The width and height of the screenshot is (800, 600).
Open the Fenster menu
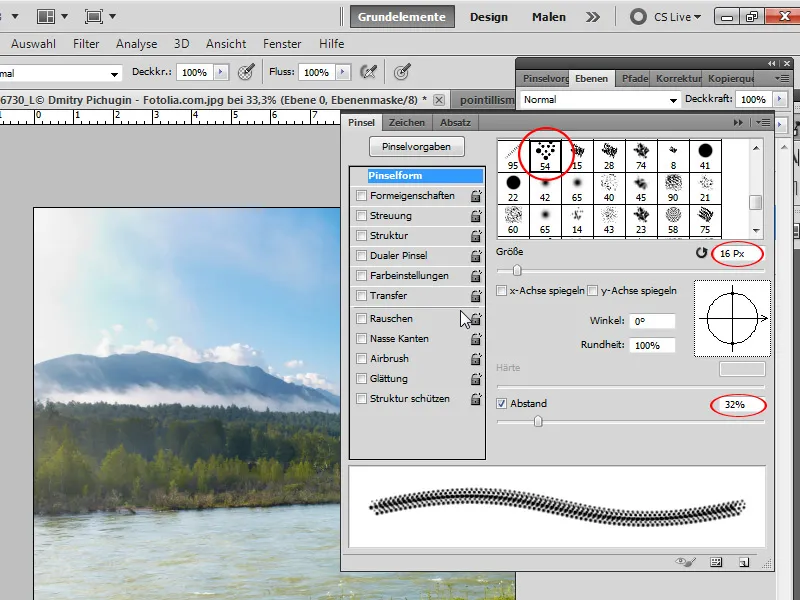click(x=282, y=44)
